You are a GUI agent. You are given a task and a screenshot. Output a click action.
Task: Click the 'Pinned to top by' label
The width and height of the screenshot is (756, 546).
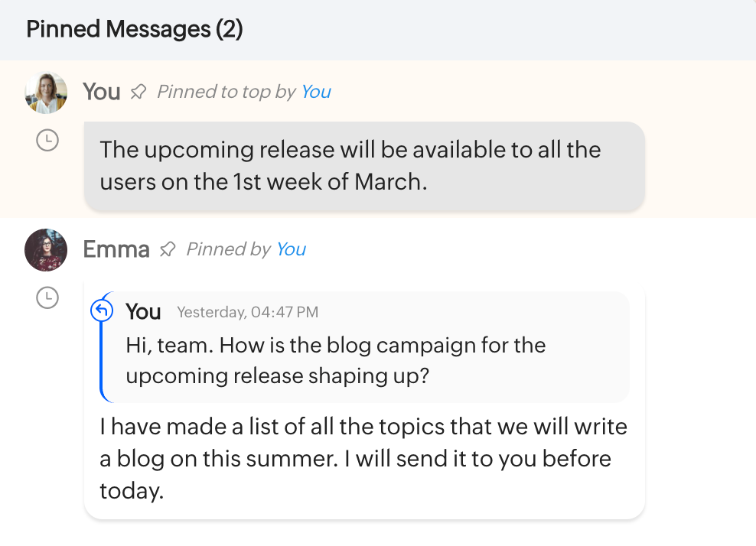(x=226, y=92)
